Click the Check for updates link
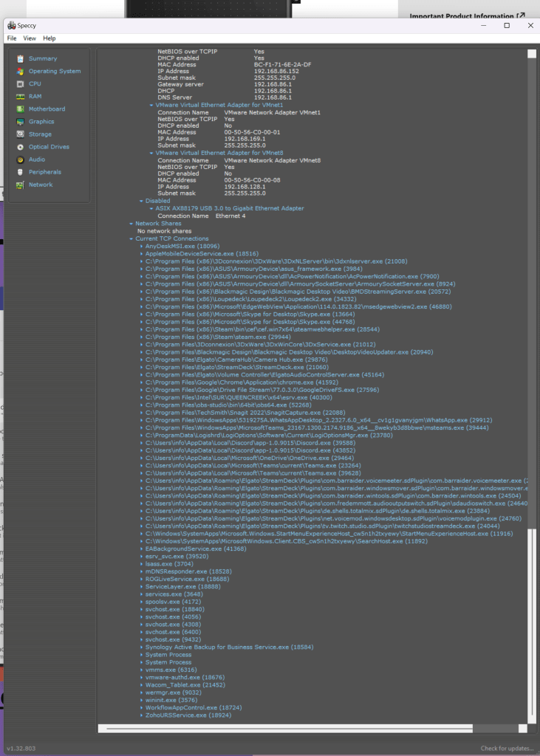The image size is (540, 756). pyautogui.click(x=507, y=749)
